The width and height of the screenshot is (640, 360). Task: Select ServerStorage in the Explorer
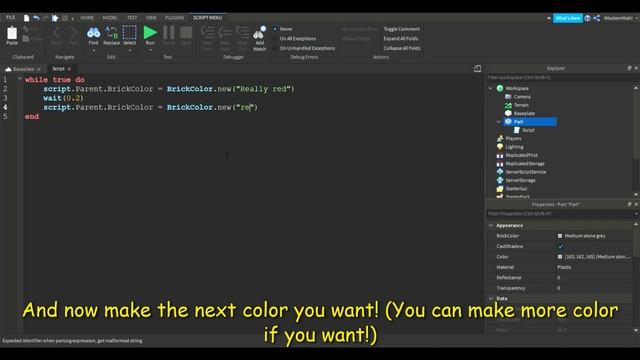click(520, 180)
